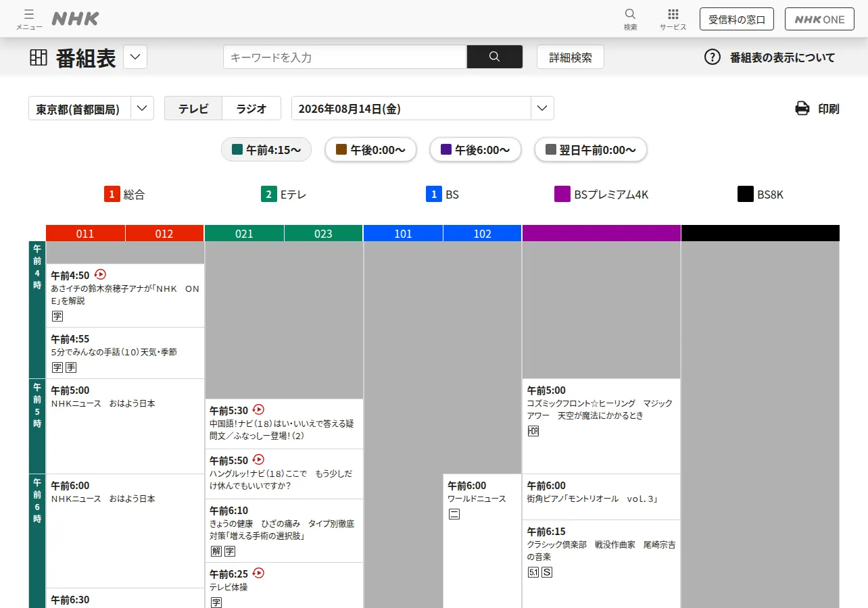Click the green 2 Eテレ channel icon
This screenshot has width=868, height=608.
(269, 194)
